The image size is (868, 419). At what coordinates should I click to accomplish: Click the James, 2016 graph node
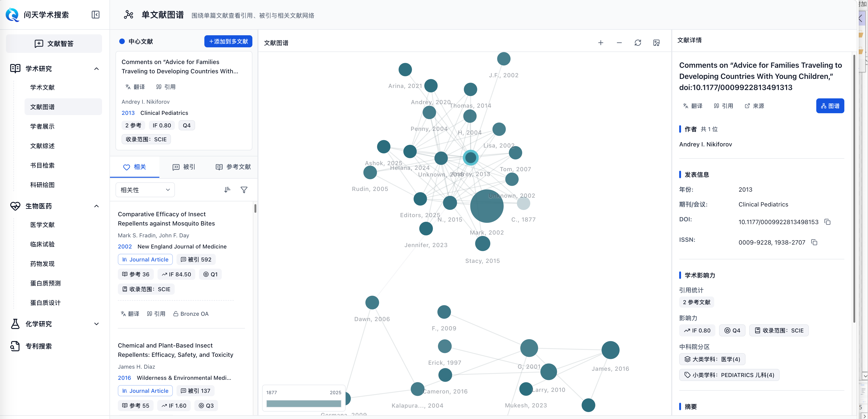[610, 350]
